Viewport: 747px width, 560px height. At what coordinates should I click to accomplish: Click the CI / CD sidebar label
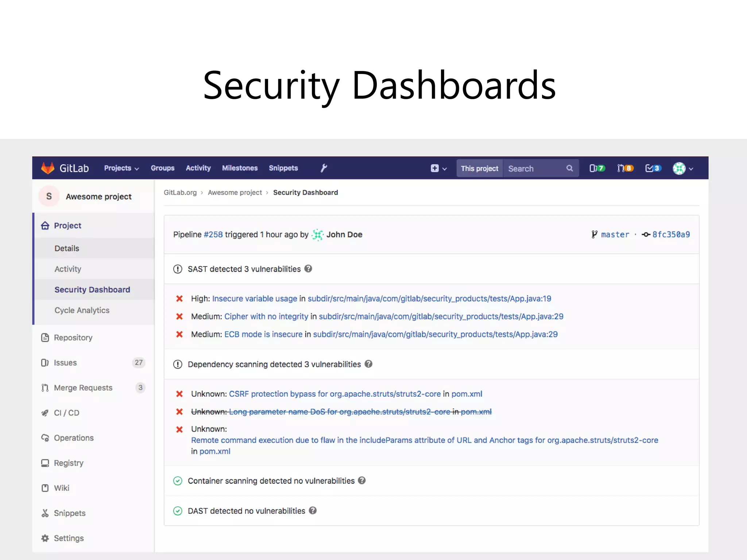tap(67, 413)
